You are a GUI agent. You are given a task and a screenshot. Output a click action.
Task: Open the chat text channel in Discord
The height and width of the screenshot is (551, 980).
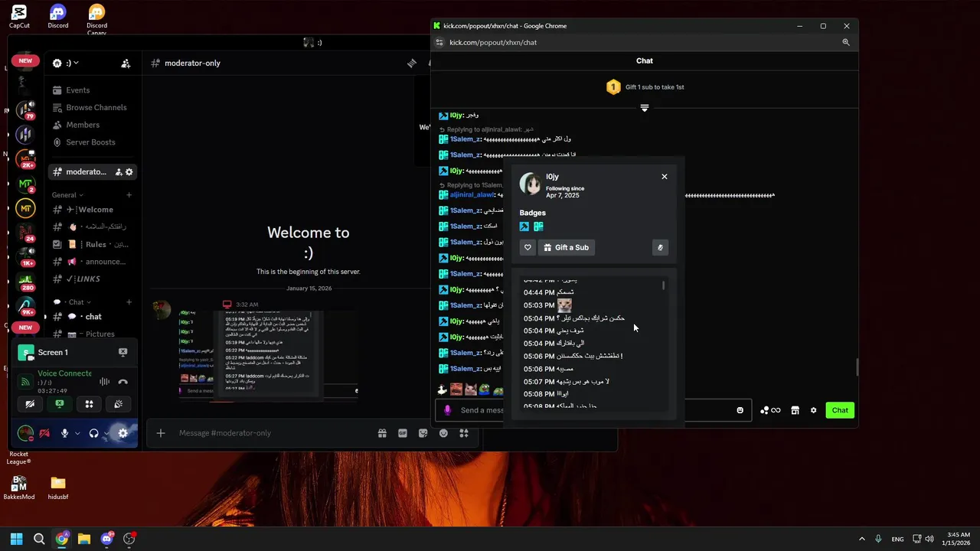pos(93,317)
